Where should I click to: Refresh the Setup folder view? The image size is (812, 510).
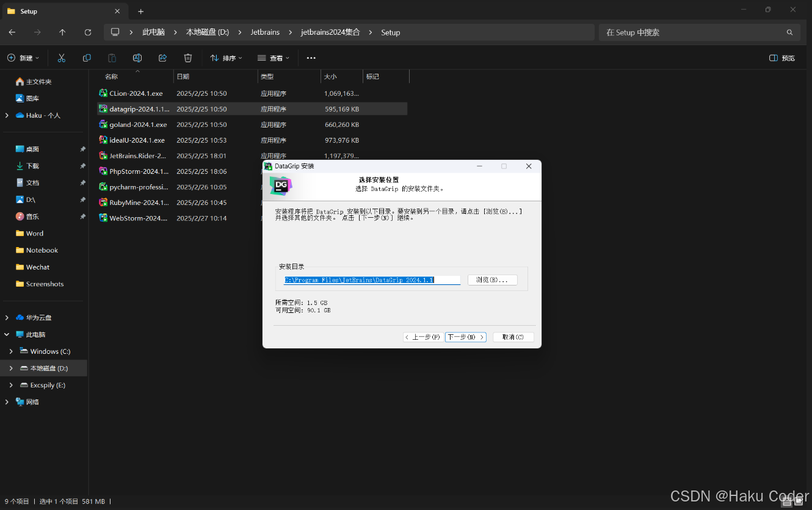88,32
